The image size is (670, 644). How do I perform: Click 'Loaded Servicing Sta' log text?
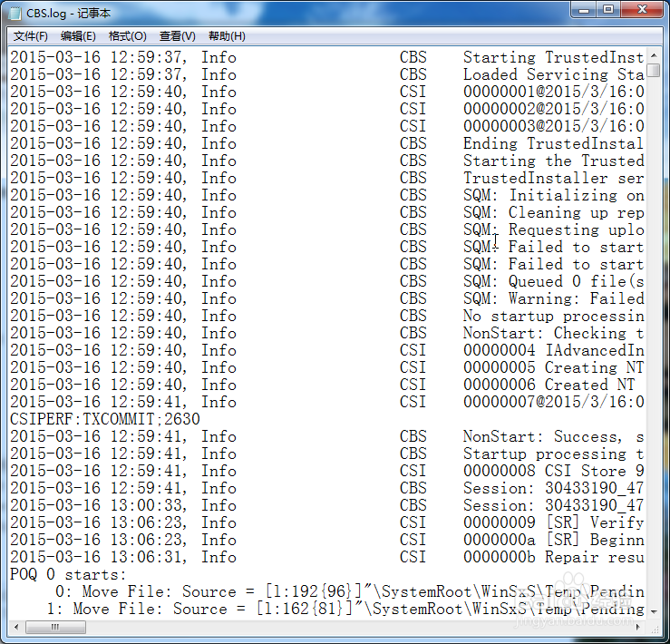[553, 74]
